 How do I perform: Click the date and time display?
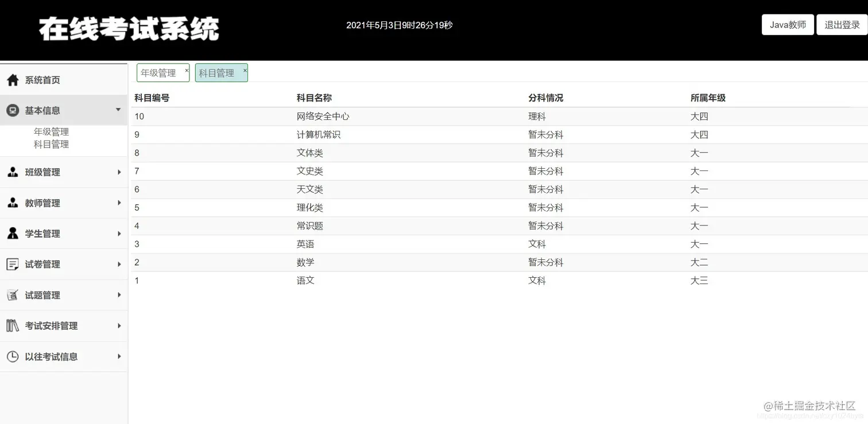[x=400, y=25]
